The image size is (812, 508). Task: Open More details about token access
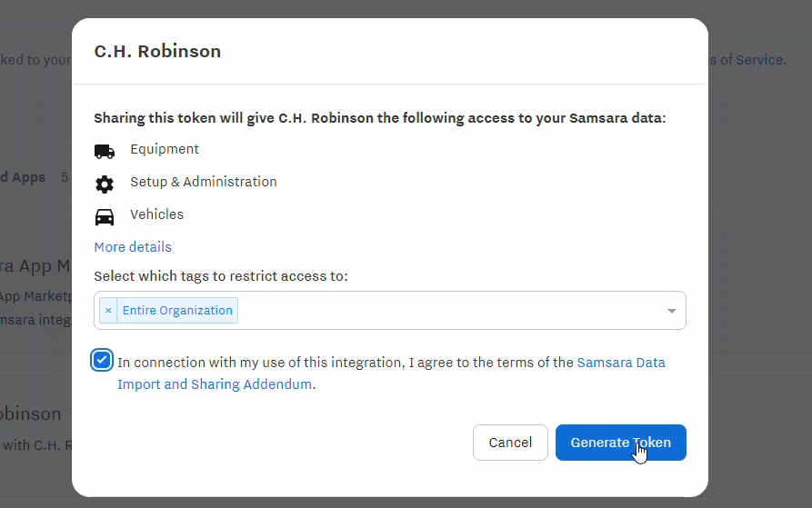(x=133, y=247)
